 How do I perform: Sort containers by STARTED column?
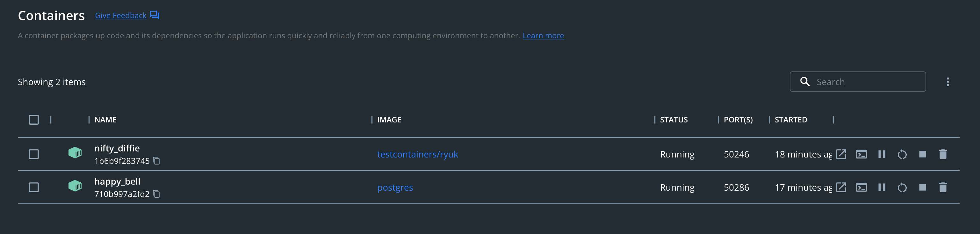[x=790, y=120]
